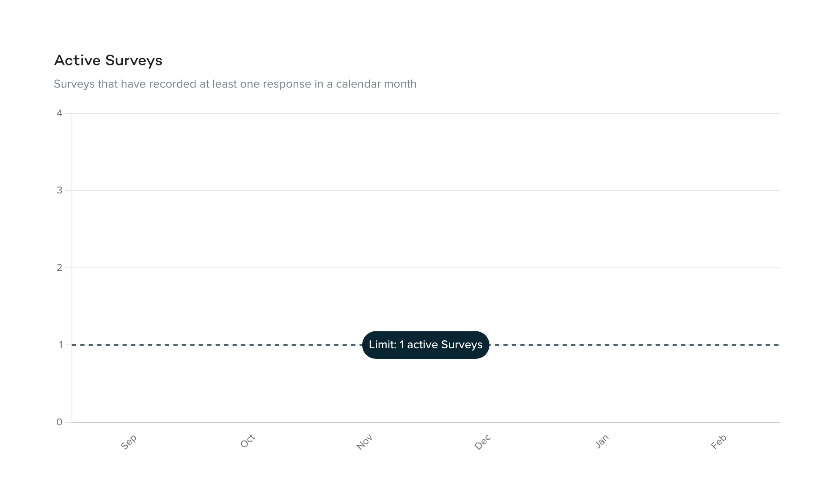Click the Sep month label
Image resolution: width=834 pixels, height=504 pixels.
click(129, 442)
